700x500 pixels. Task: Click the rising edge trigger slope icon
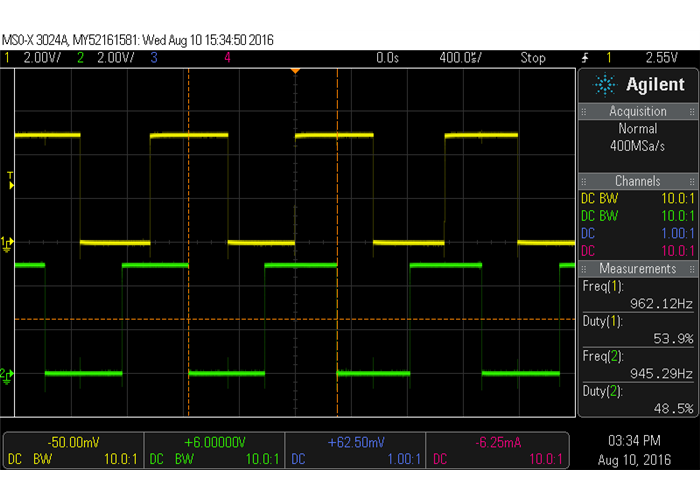pyautogui.click(x=586, y=58)
